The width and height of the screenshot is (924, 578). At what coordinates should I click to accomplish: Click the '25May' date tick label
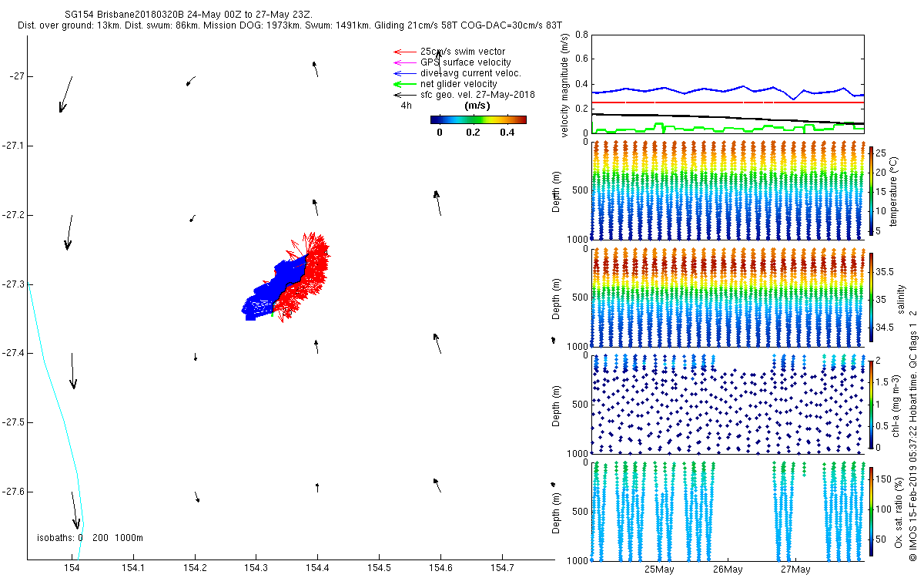[x=659, y=570]
